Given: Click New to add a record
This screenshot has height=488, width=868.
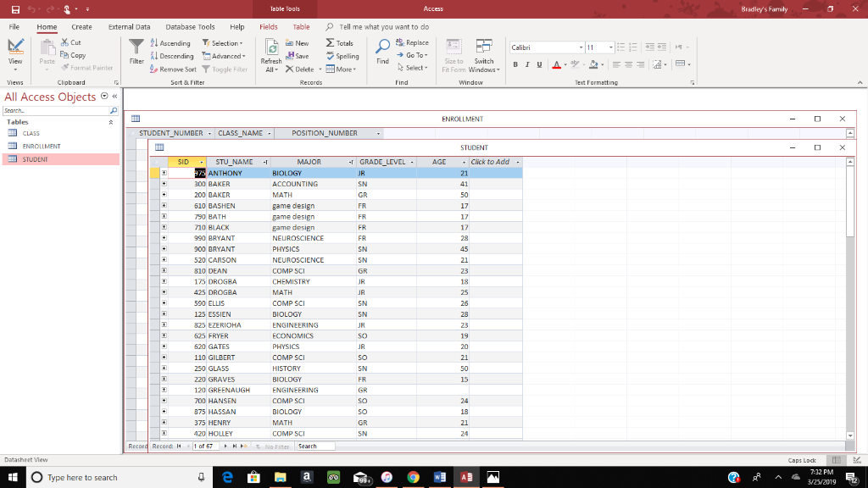Looking at the screenshot, I should coord(295,42).
